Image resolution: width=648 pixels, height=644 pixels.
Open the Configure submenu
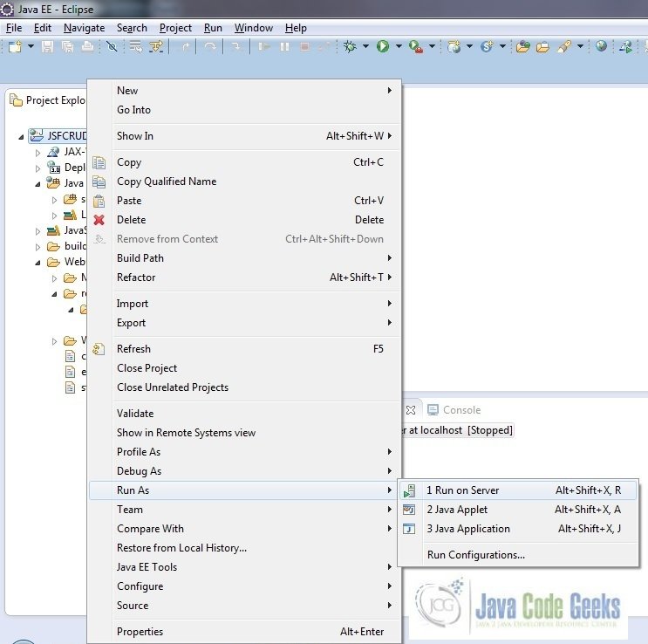click(x=245, y=586)
